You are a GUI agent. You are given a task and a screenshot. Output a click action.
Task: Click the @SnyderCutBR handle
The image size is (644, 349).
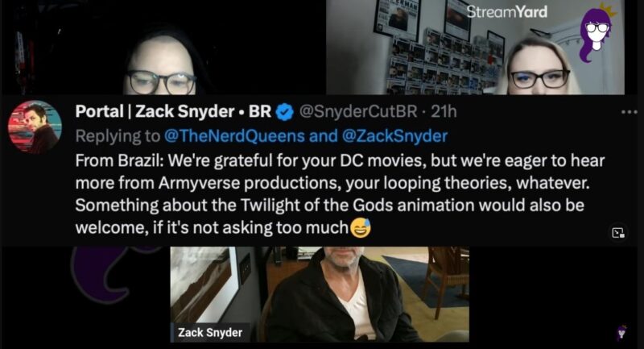pyautogui.click(x=358, y=111)
